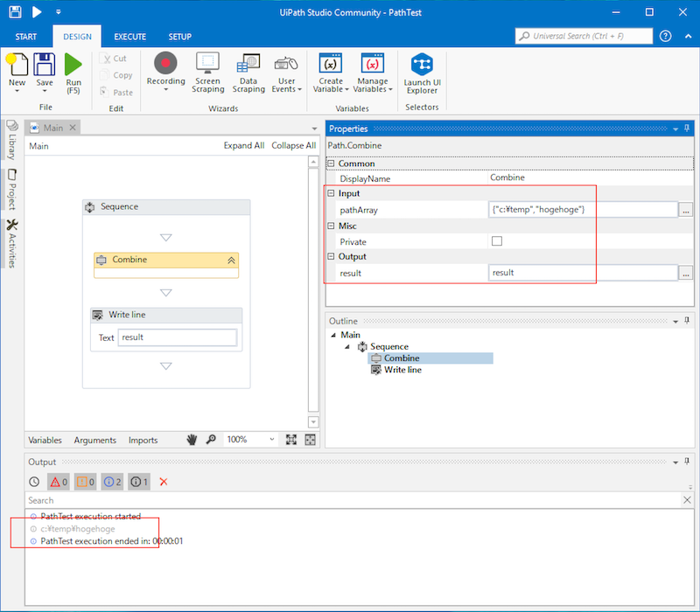Open Data Scraping wizard
The height and width of the screenshot is (612, 700).
[x=248, y=73]
